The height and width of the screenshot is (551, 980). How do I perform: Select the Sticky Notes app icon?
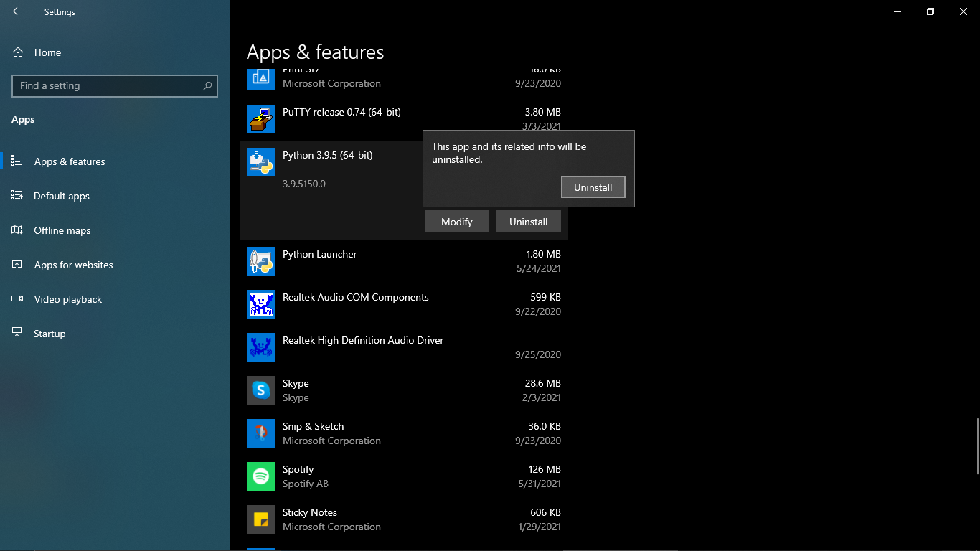click(x=260, y=519)
